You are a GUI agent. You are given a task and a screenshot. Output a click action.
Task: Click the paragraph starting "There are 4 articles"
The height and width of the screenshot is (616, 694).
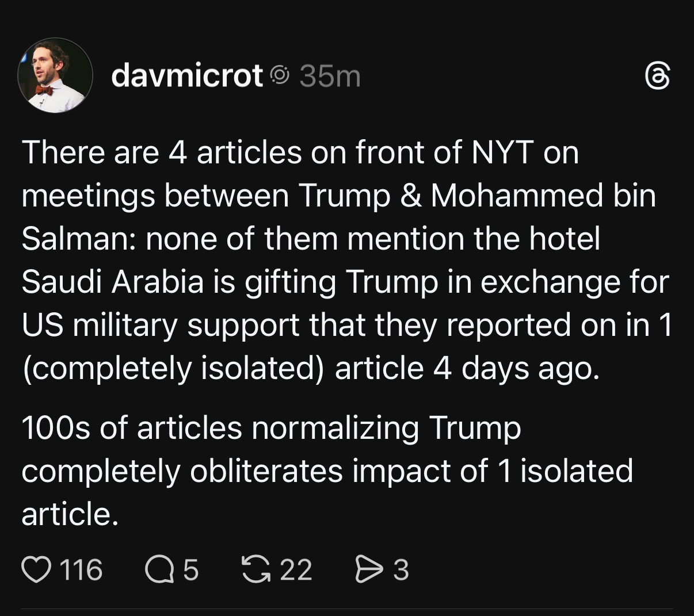tap(345, 260)
